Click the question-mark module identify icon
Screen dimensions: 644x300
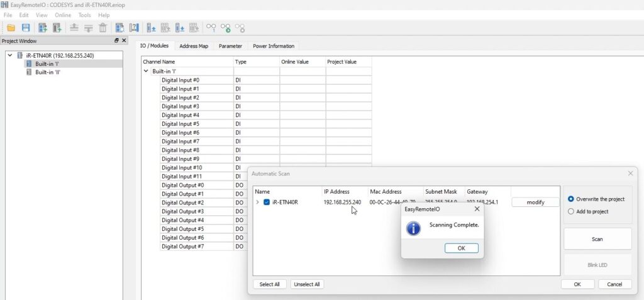[134, 28]
